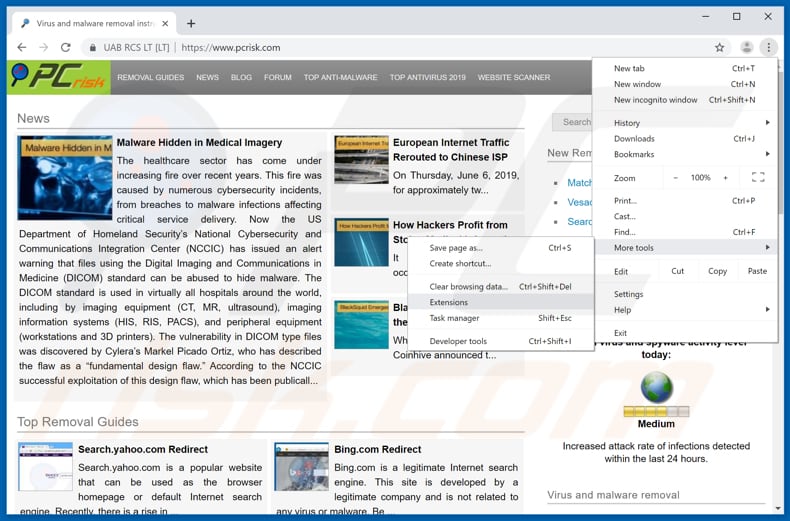Click the address bar URL field

[400, 47]
